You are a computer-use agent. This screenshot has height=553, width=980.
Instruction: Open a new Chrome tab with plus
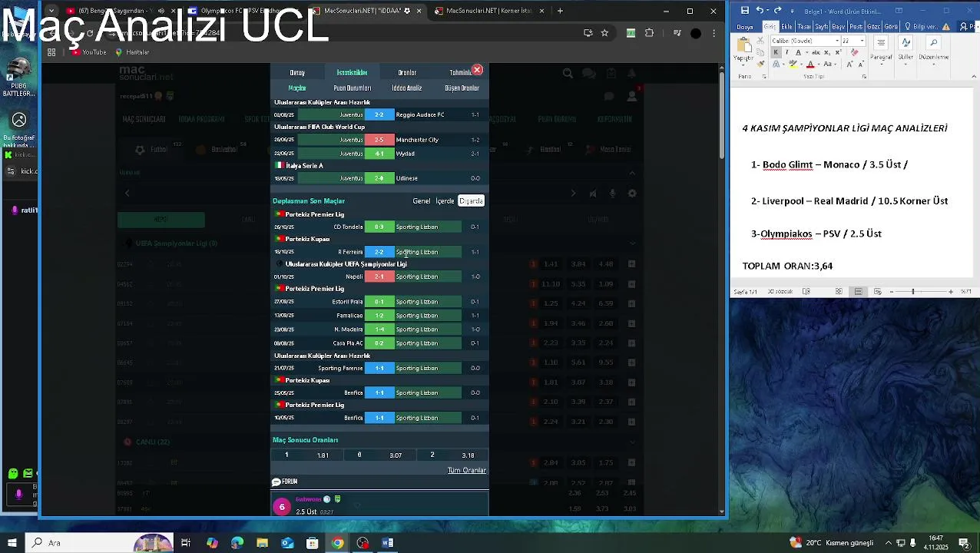click(560, 11)
